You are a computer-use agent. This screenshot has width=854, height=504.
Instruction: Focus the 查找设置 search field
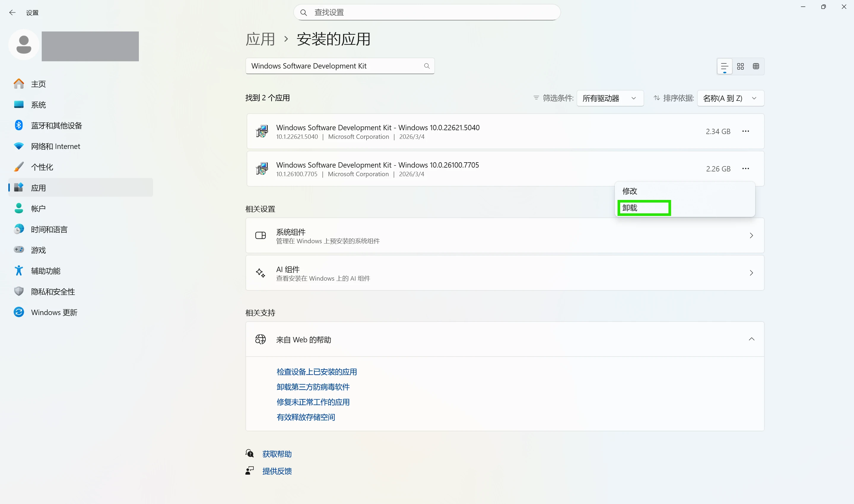click(x=427, y=12)
